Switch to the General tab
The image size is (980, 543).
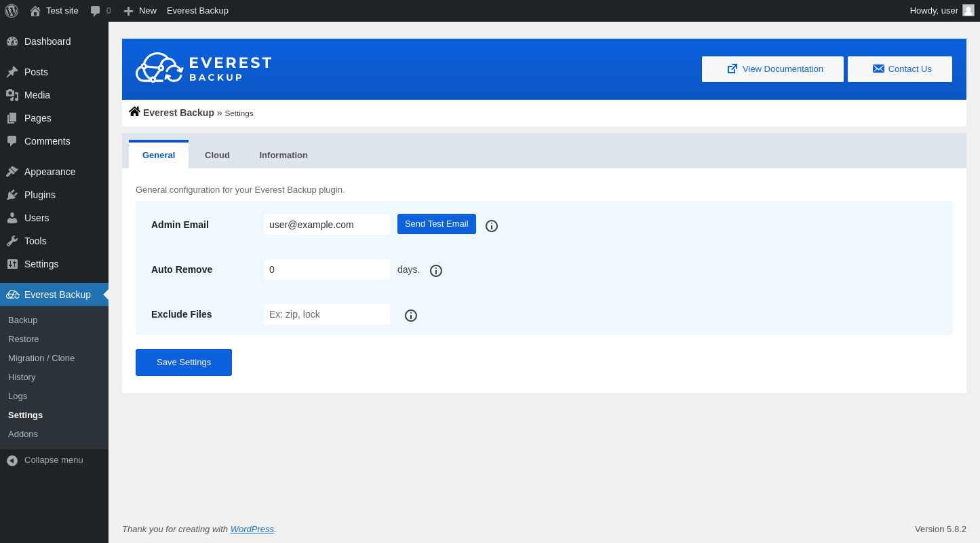[159, 155]
